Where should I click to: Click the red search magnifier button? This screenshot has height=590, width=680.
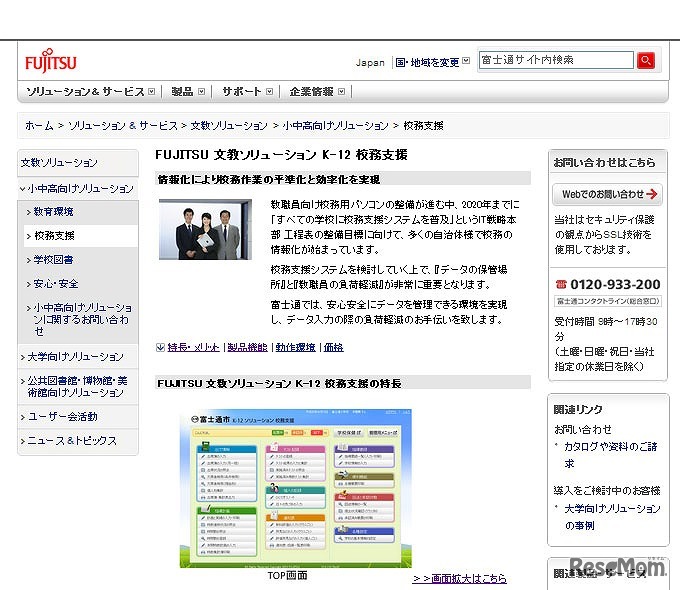pyautogui.click(x=645, y=60)
